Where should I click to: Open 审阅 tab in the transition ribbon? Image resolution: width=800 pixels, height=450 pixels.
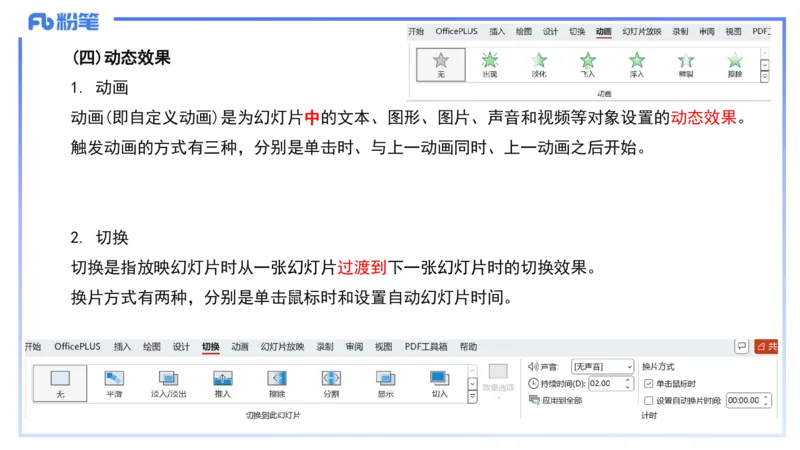pos(354,347)
